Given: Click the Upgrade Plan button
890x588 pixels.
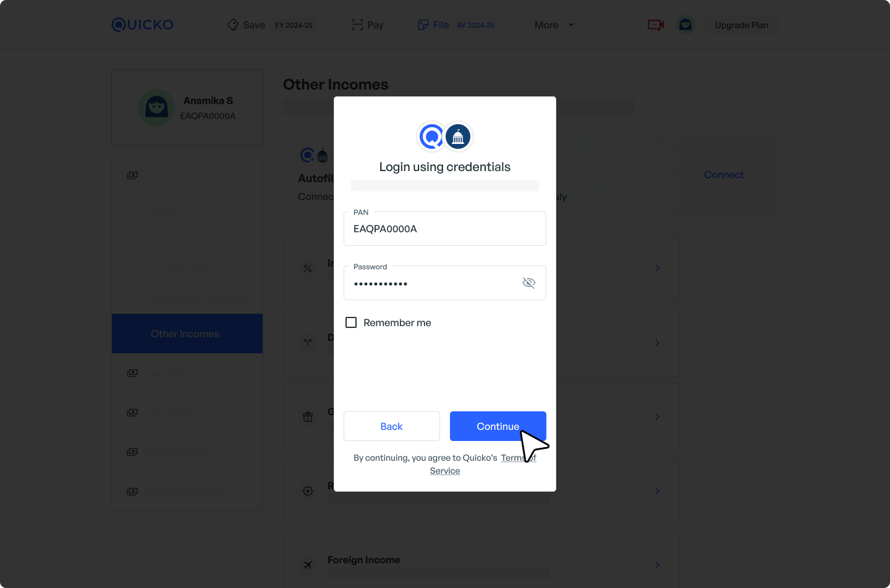Looking at the screenshot, I should pos(742,25).
